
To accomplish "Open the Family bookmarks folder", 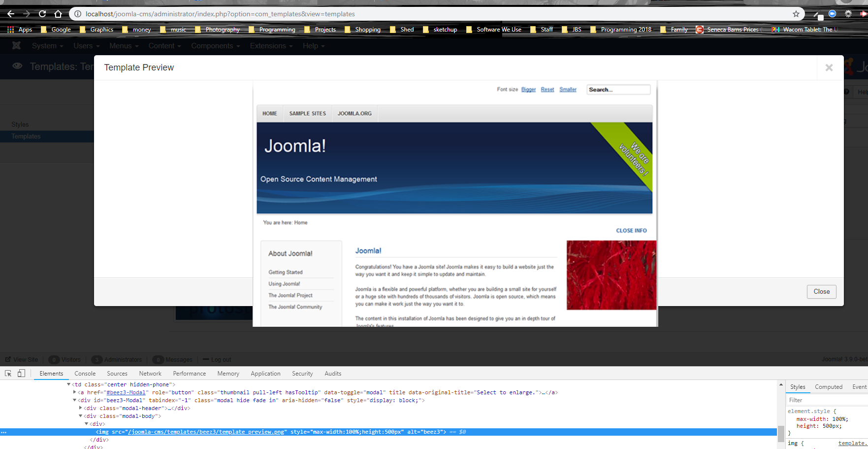I will pyautogui.click(x=674, y=30).
